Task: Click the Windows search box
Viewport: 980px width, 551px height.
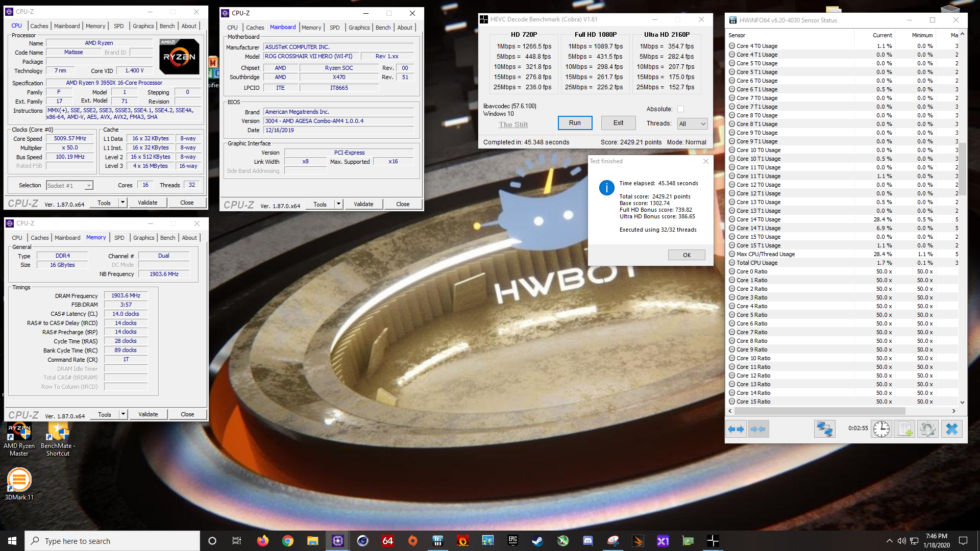Action: [x=112, y=541]
